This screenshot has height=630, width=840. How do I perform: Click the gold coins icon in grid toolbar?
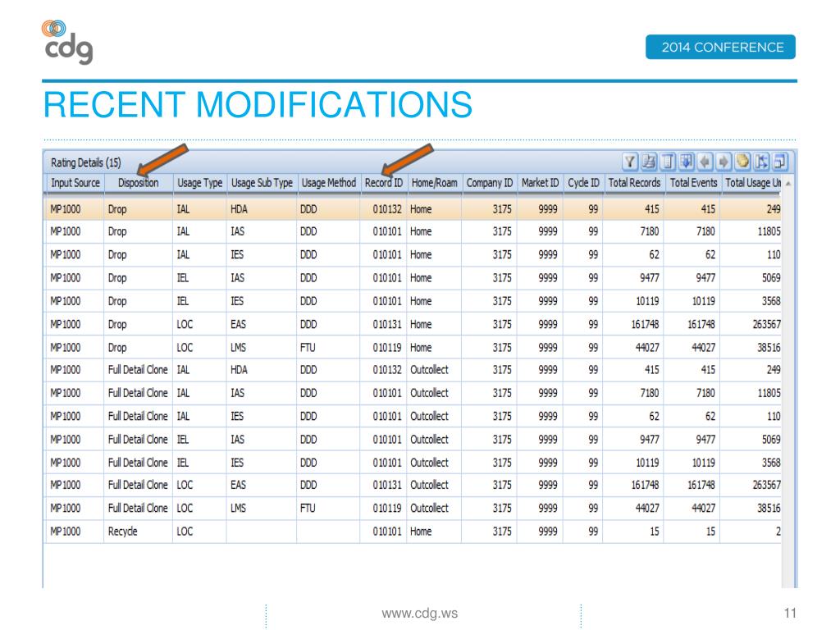point(742,162)
